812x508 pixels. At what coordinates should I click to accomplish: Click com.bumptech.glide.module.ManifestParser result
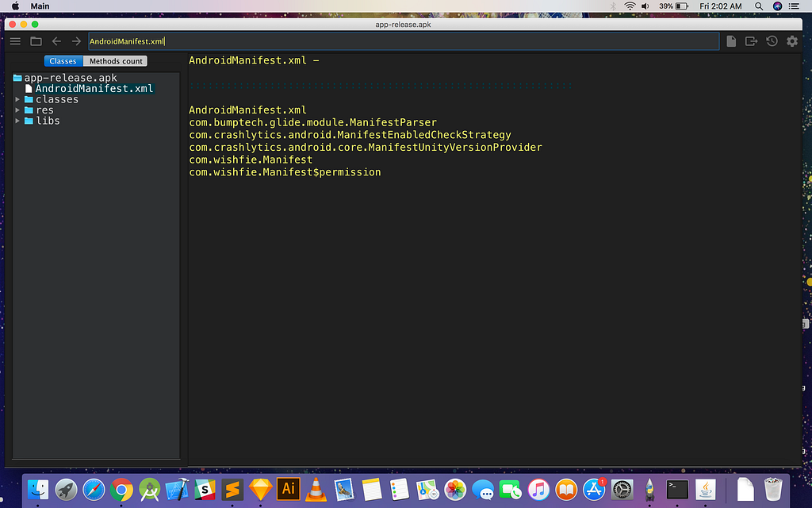pos(312,122)
